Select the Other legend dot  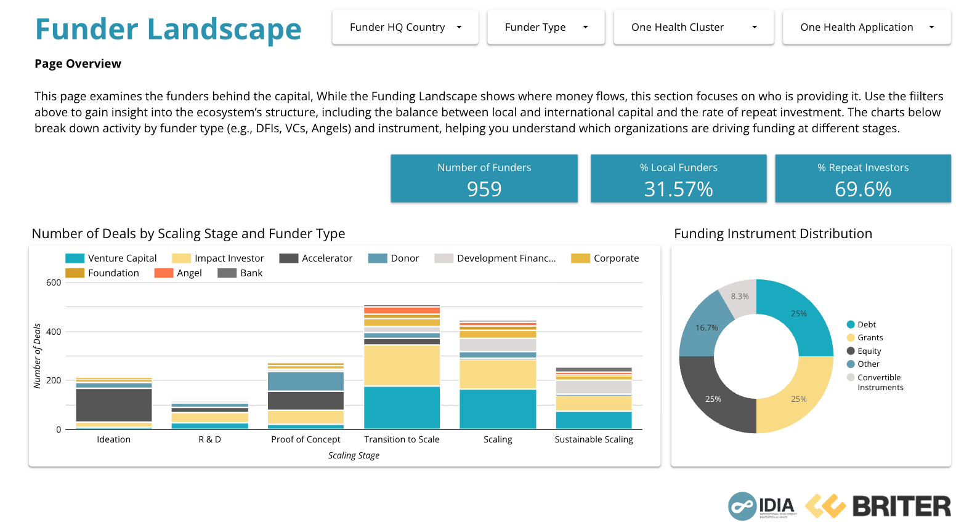point(851,364)
